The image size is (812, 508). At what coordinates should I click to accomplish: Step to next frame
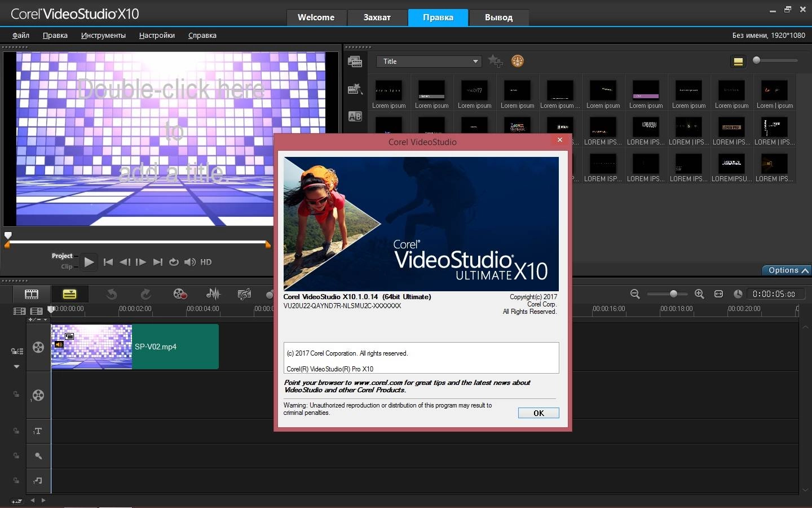click(141, 262)
